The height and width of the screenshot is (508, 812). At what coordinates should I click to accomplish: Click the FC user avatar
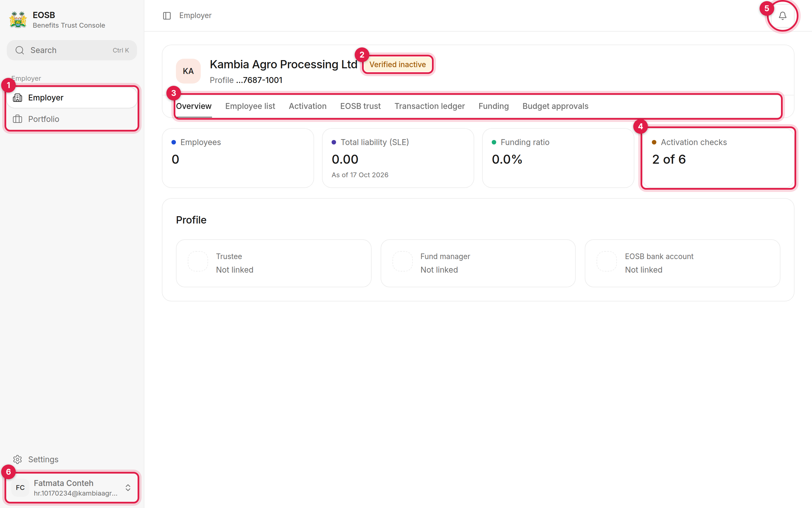(x=20, y=487)
